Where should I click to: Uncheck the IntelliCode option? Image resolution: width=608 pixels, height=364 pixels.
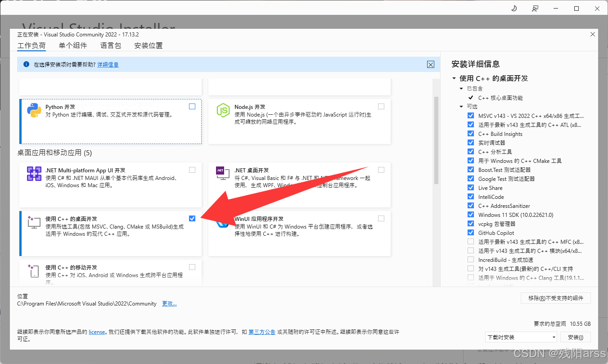[471, 197]
